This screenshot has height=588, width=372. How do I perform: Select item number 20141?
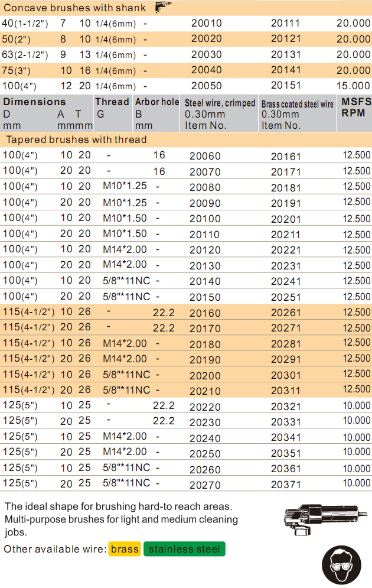pos(285,70)
